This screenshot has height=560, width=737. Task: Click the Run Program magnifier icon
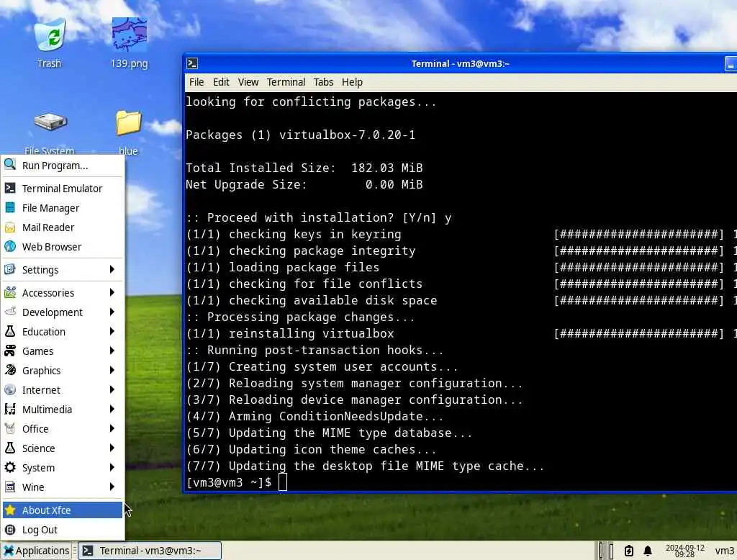[10, 165]
